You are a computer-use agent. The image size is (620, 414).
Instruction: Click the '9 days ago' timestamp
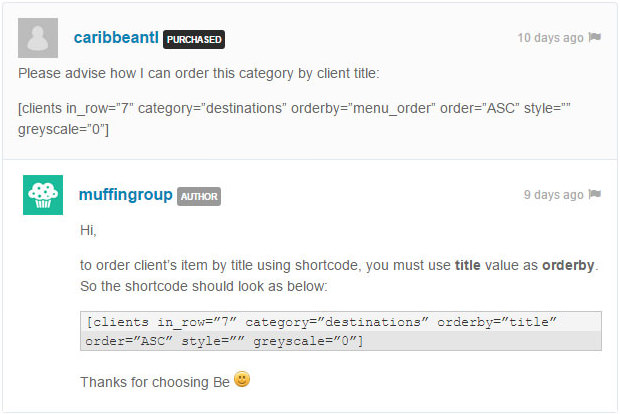[x=554, y=195]
